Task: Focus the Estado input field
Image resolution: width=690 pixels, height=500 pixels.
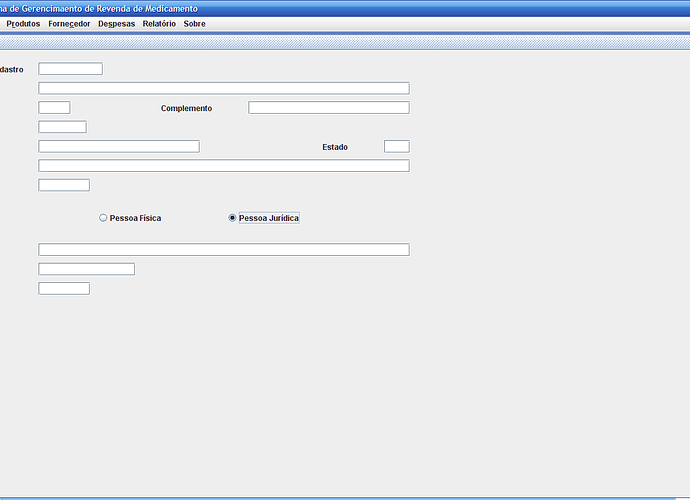Action: click(396, 146)
